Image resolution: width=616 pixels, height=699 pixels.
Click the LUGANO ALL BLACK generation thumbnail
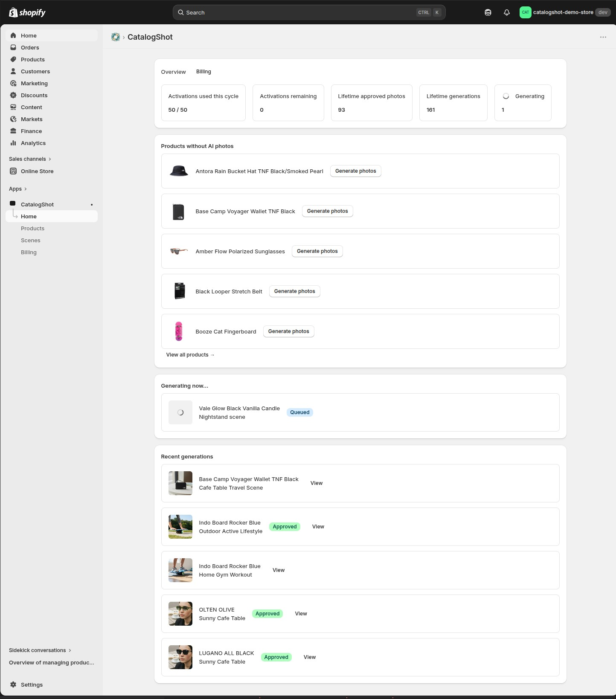click(x=180, y=657)
